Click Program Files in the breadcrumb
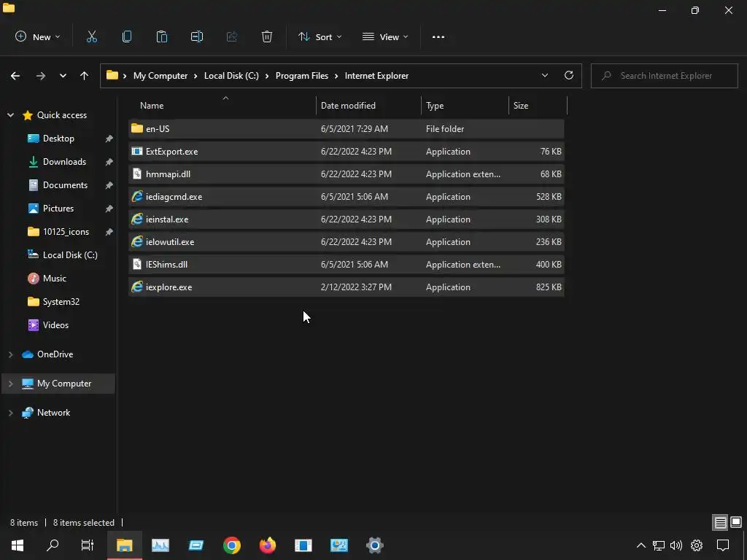Viewport: 747px width, 560px height. click(x=301, y=76)
